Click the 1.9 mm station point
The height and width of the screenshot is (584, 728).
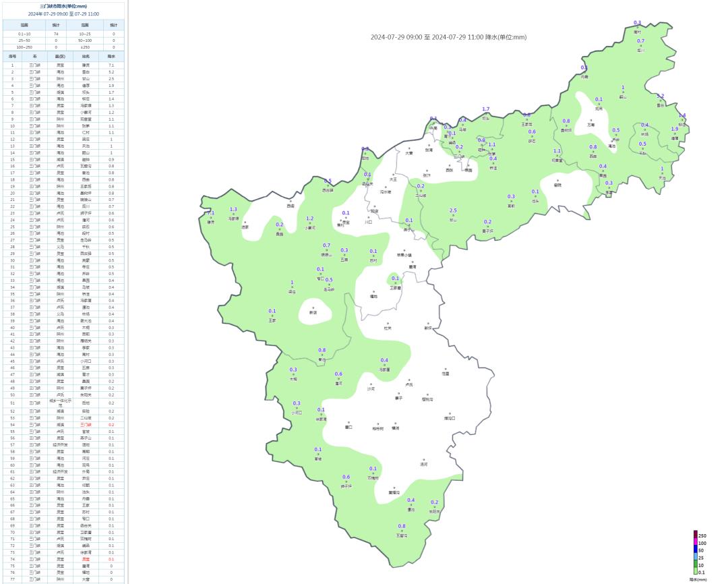pos(675,134)
